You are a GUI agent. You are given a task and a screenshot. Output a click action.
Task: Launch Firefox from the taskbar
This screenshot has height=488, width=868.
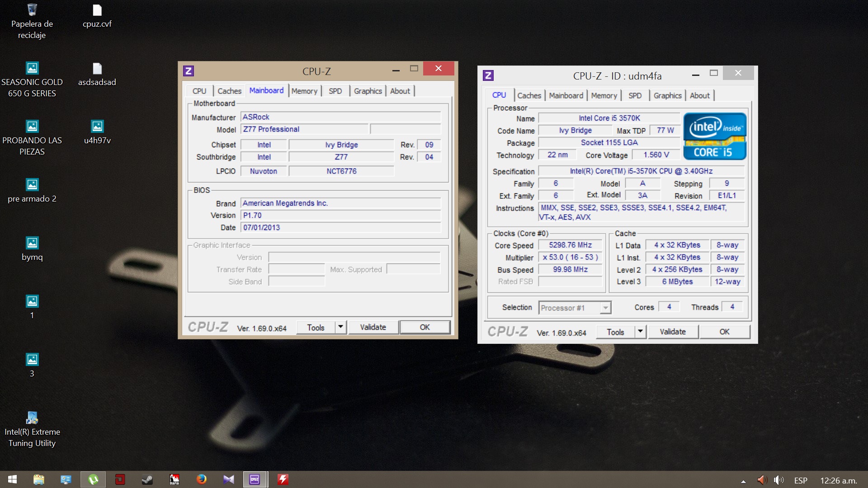tap(201, 479)
